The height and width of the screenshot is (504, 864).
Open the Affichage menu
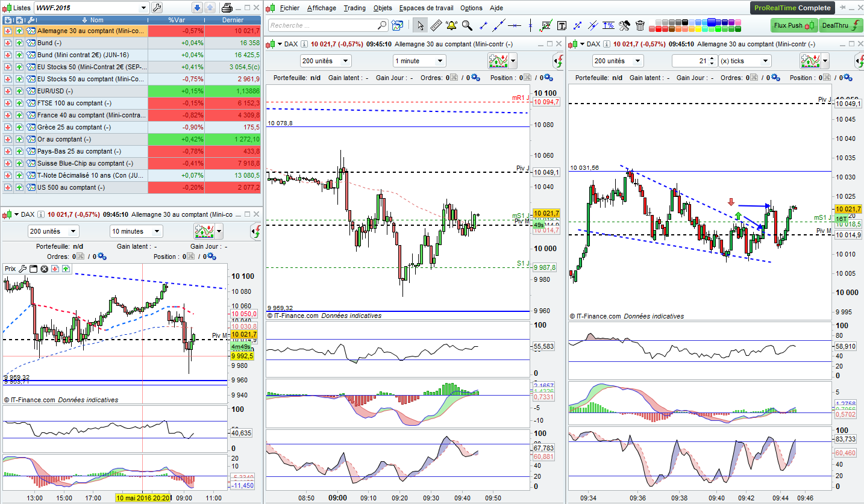322,8
